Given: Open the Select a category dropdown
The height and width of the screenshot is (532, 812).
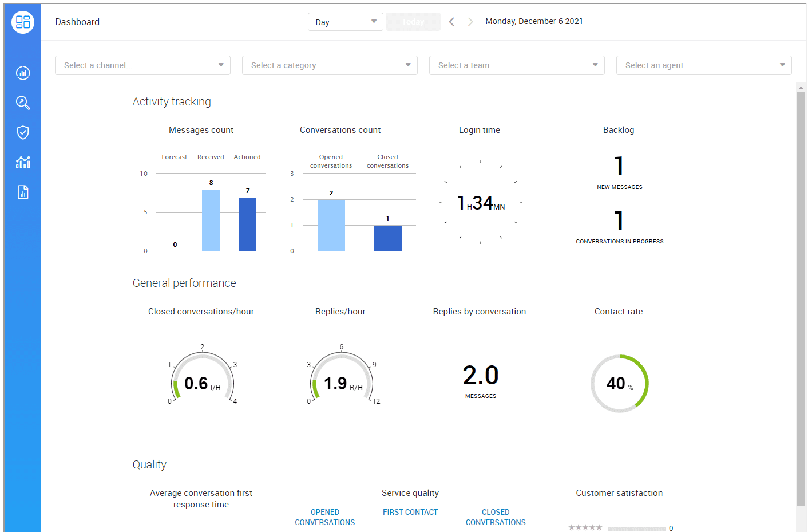Looking at the screenshot, I should pos(330,65).
